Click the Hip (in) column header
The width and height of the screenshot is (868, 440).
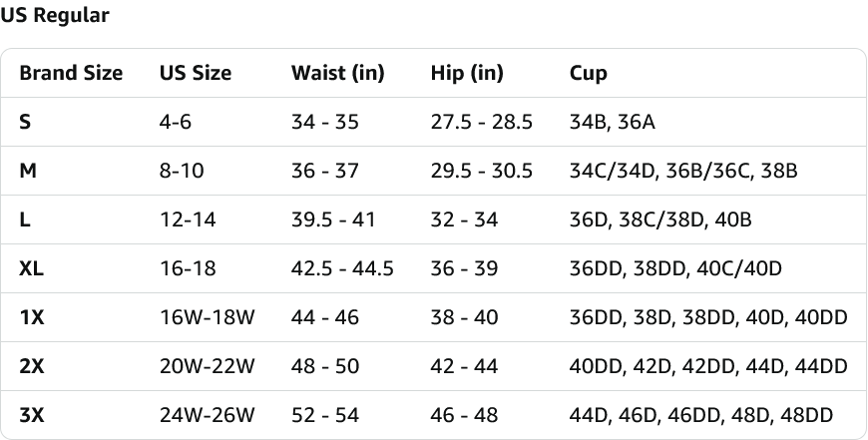click(467, 73)
